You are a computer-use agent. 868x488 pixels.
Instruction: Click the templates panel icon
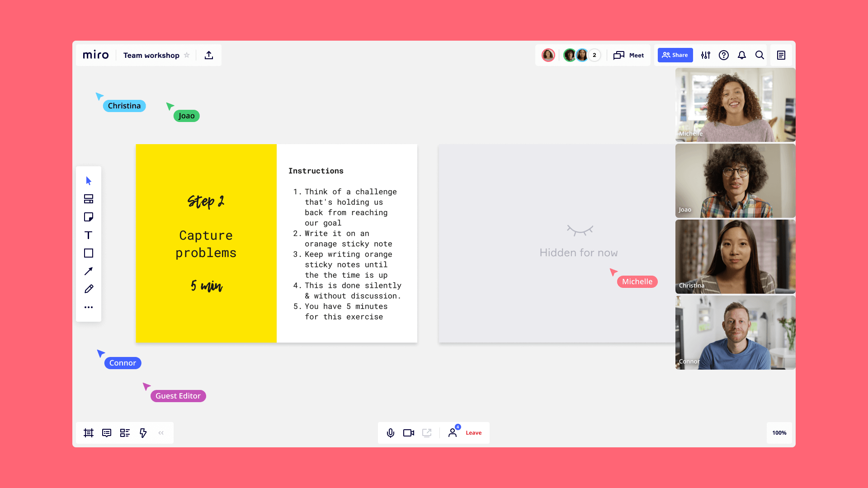coord(88,198)
